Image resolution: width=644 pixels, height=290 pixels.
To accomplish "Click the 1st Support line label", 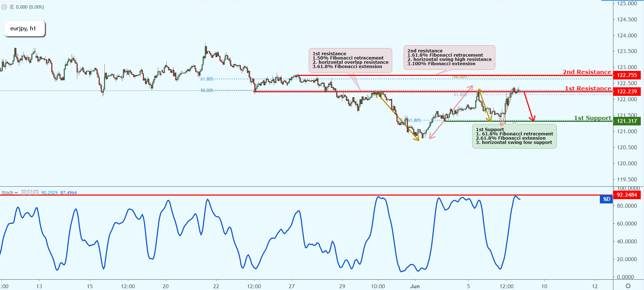I will point(592,118).
